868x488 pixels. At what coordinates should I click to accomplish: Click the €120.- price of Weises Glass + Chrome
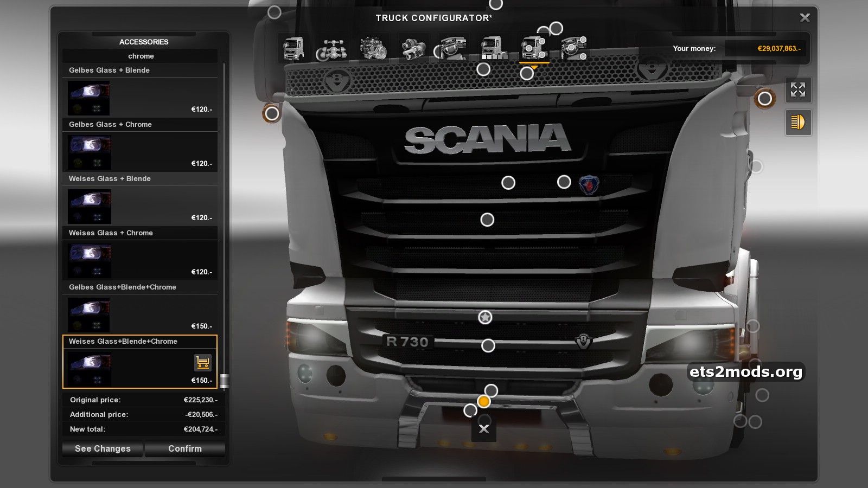click(x=202, y=272)
